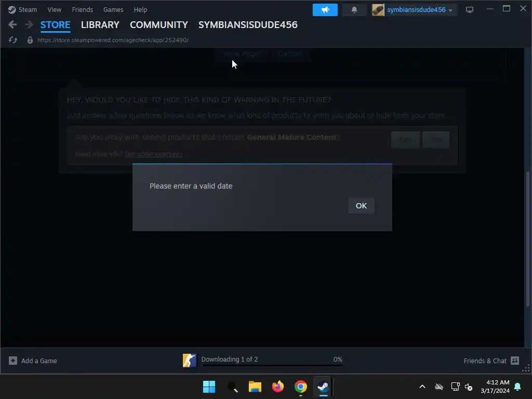Switch to the LIBRARY tab

pyautogui.click(x=100, y=25)
